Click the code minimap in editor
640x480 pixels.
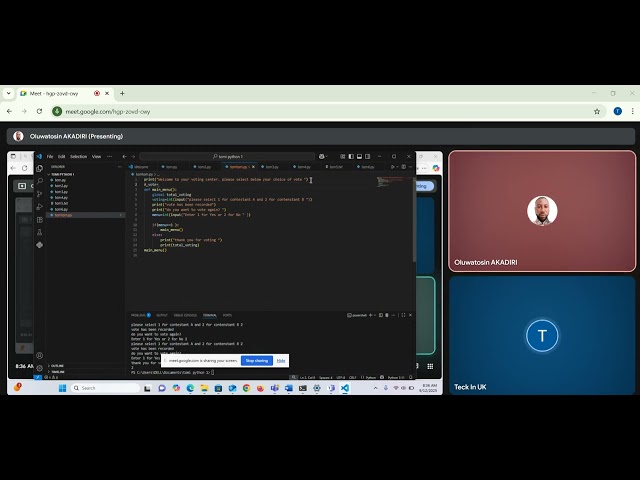point(394,182)
